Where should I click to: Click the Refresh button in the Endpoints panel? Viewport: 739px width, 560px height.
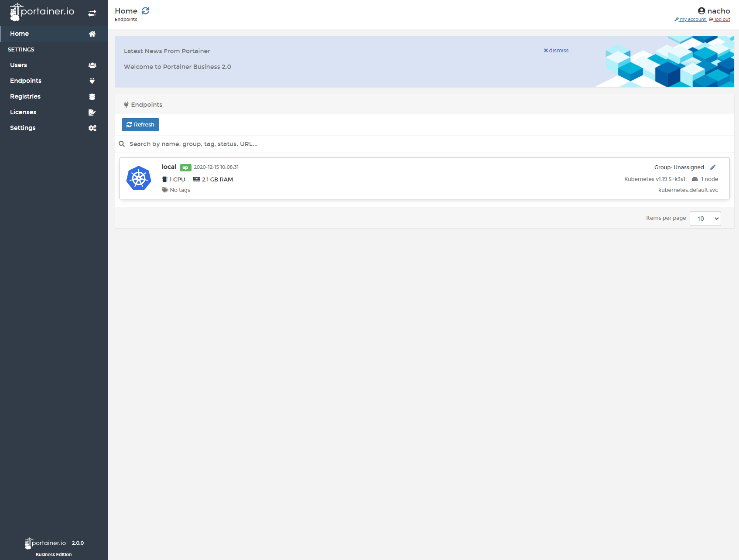click(140, 125)
